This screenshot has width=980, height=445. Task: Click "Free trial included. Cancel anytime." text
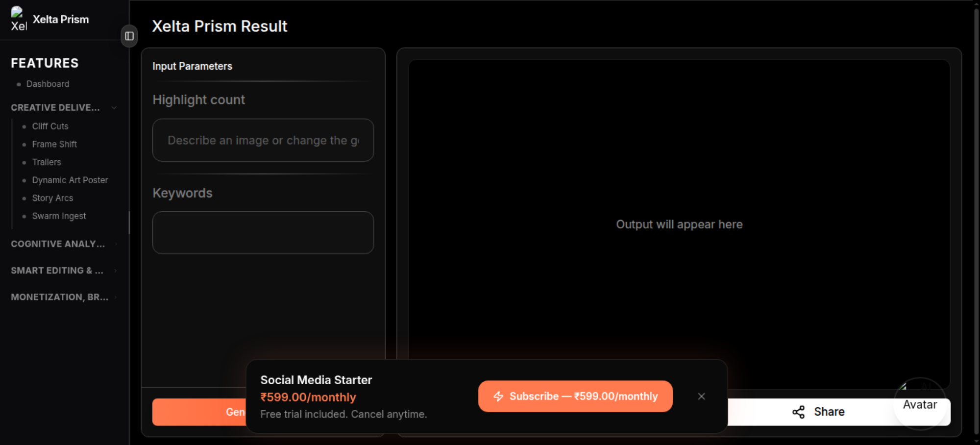click(x=343, y=415)
